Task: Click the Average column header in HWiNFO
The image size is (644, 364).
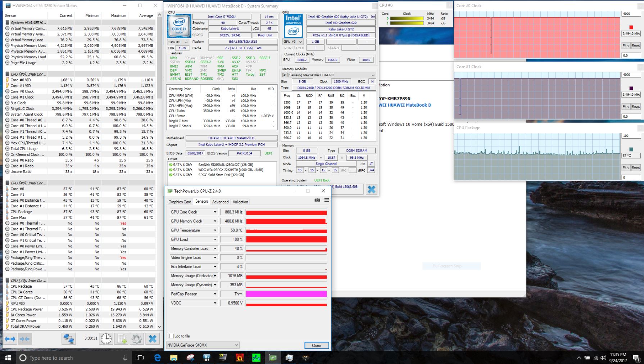Action: point(142,15)
